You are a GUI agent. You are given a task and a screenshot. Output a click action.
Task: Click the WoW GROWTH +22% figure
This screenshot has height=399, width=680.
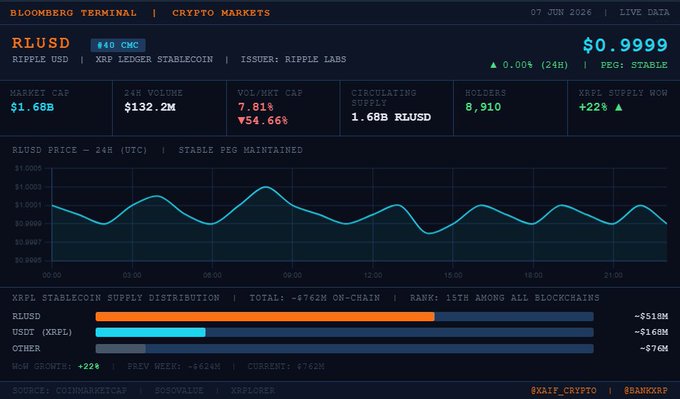click(88, 366)
